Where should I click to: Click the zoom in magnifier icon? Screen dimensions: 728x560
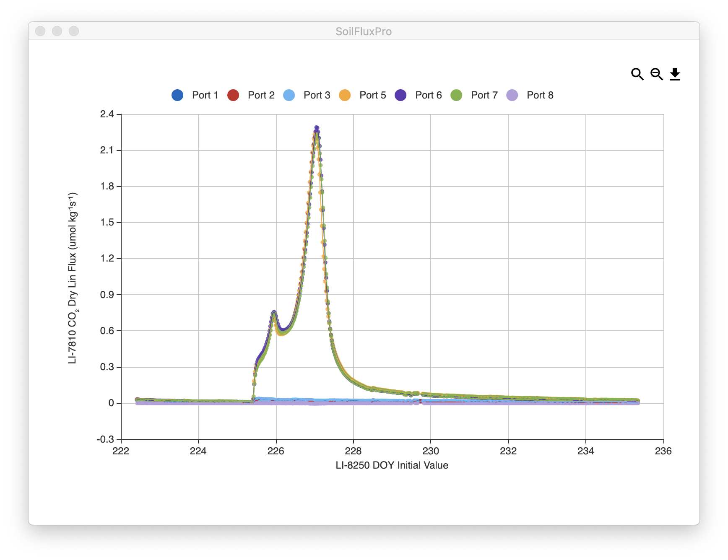[x=637, y=74]
